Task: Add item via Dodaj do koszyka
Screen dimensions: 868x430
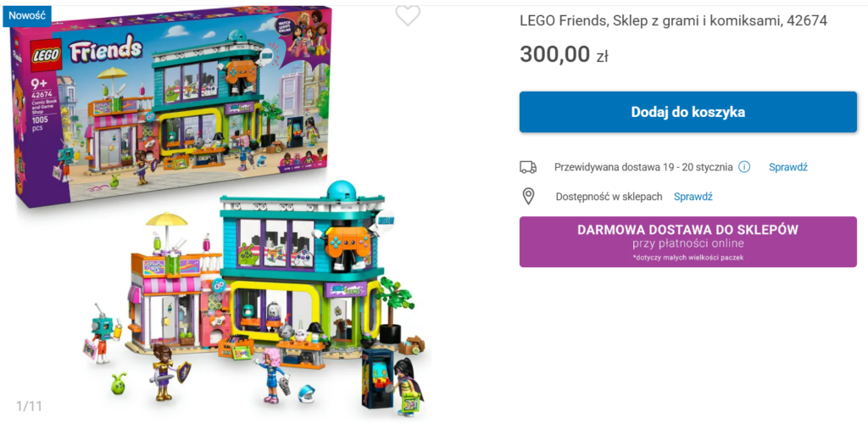Action: 688,112
